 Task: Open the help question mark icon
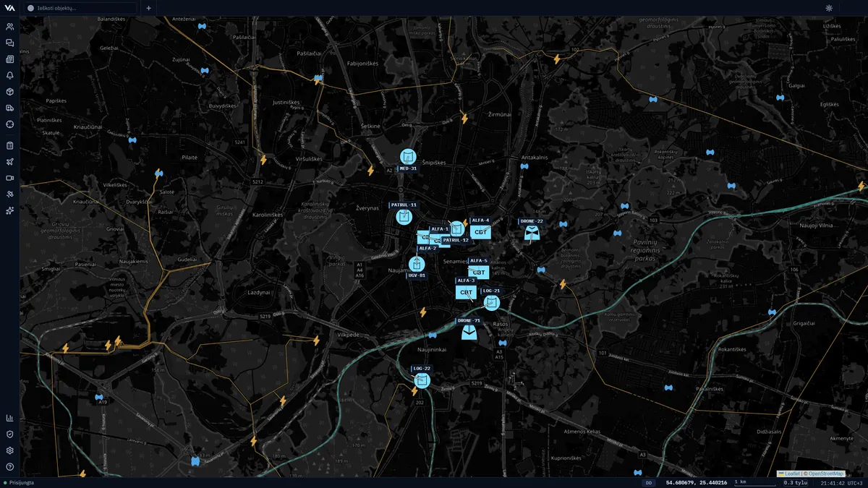(x=10, y=467)
